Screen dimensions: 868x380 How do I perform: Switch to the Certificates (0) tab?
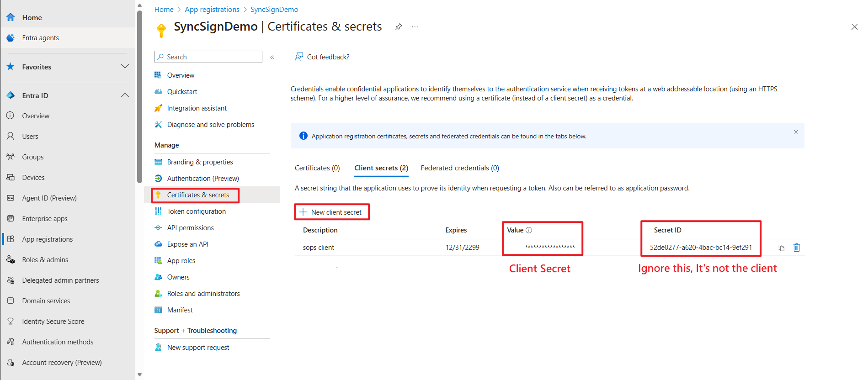(317, 168)
